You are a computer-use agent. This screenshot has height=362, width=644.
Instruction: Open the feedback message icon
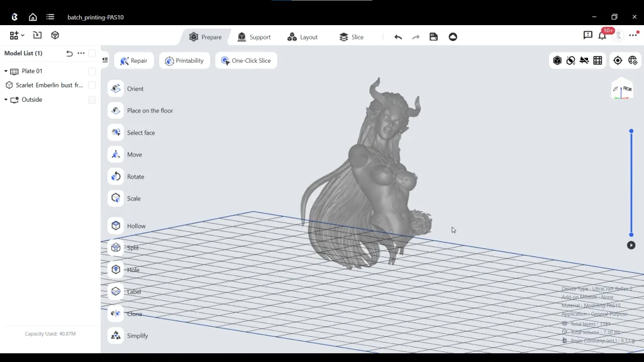(x=588, y=35)
